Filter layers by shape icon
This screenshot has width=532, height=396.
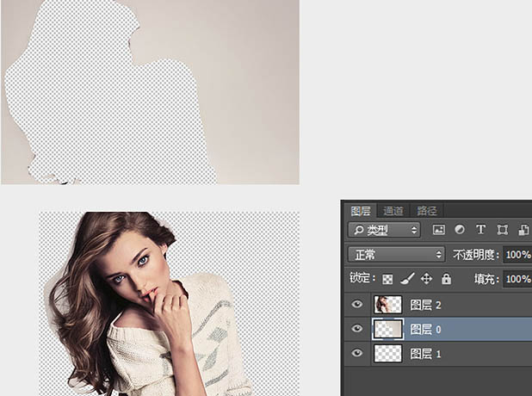tap(502, 230)
